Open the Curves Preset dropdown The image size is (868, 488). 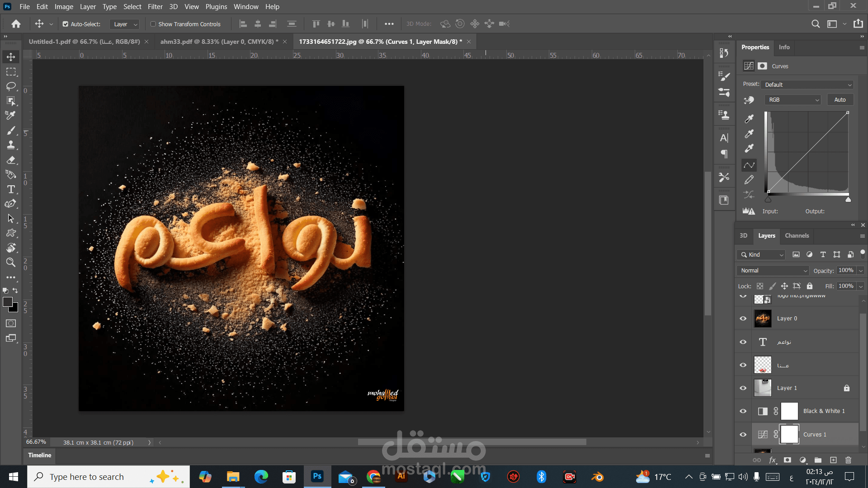coord(807,84)
